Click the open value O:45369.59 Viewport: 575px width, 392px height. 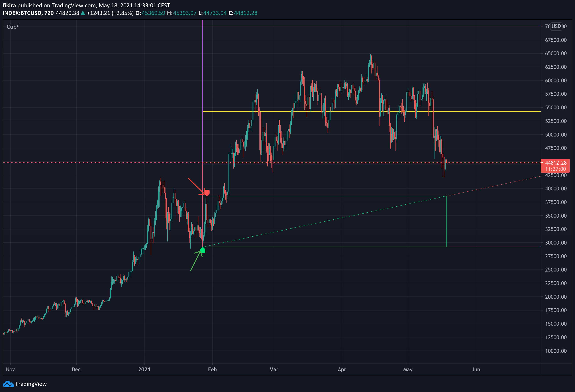coord(150,13)
